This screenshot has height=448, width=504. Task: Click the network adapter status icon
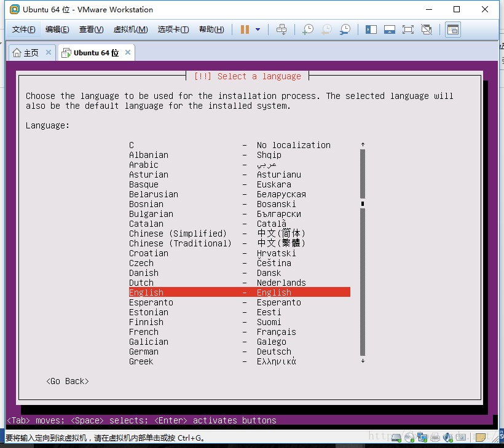click(422, 438)
